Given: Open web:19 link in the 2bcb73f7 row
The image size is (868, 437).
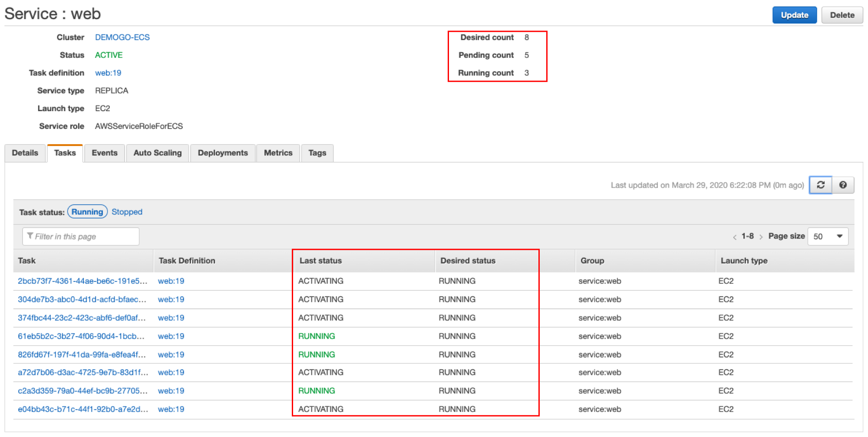Looking at the screenshot, I should 171,281.
